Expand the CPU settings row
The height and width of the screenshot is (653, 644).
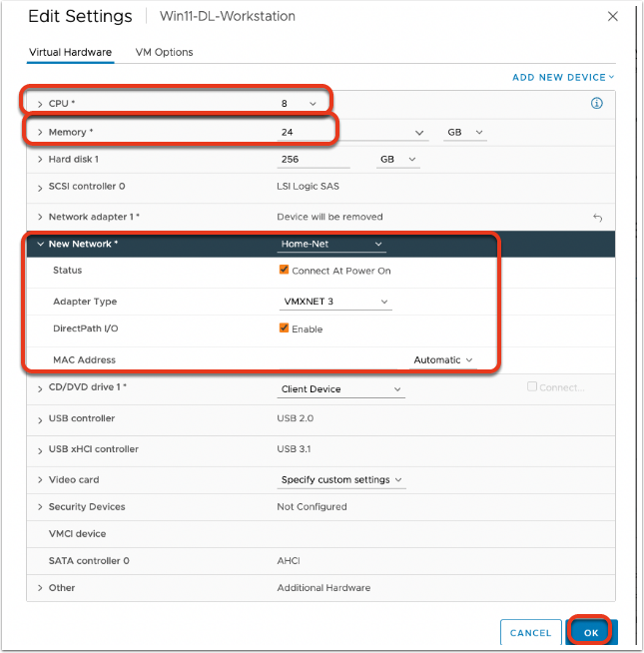[x=40, y=104]
